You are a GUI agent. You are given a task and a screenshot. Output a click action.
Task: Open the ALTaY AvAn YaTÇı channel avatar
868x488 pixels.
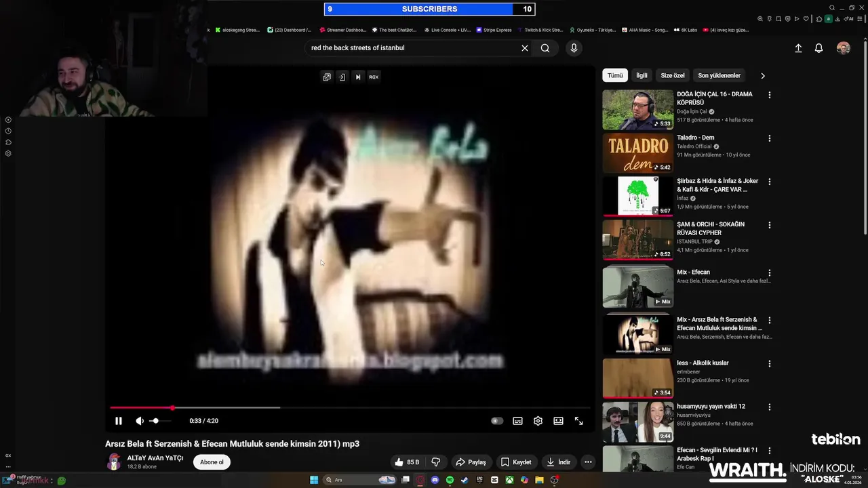[x=114, y=462]
